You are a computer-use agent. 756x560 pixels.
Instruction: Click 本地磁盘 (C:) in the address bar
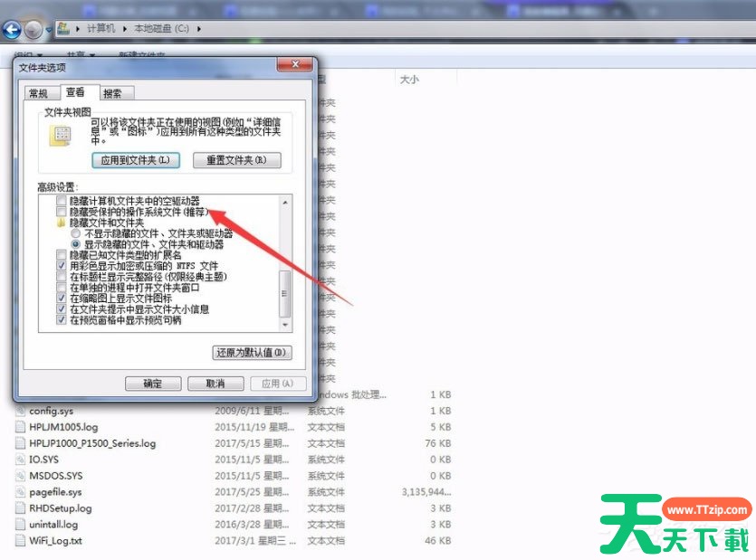(x=161, y=29)
